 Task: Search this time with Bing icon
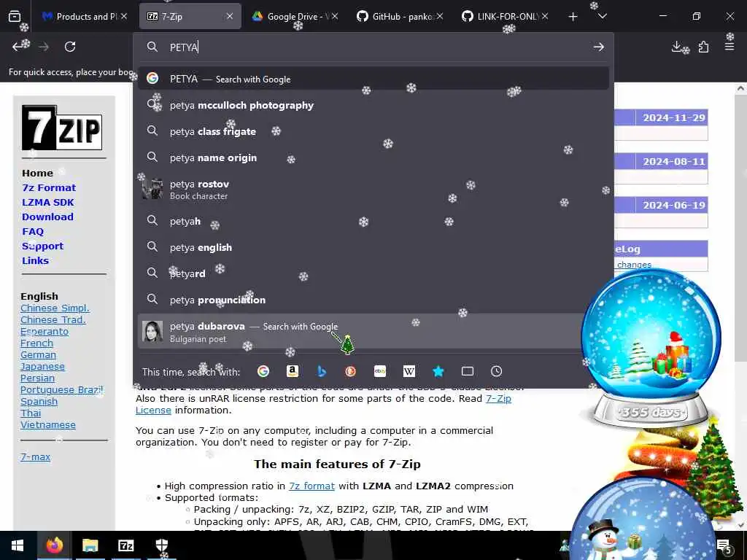coord(322,371)
